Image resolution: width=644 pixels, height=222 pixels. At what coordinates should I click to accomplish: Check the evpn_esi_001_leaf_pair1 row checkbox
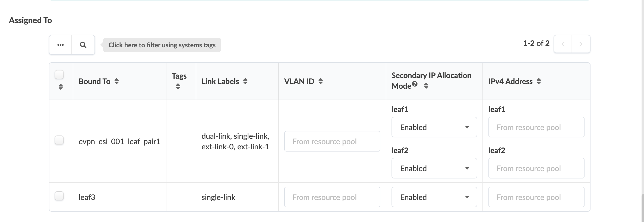[59, 140]
